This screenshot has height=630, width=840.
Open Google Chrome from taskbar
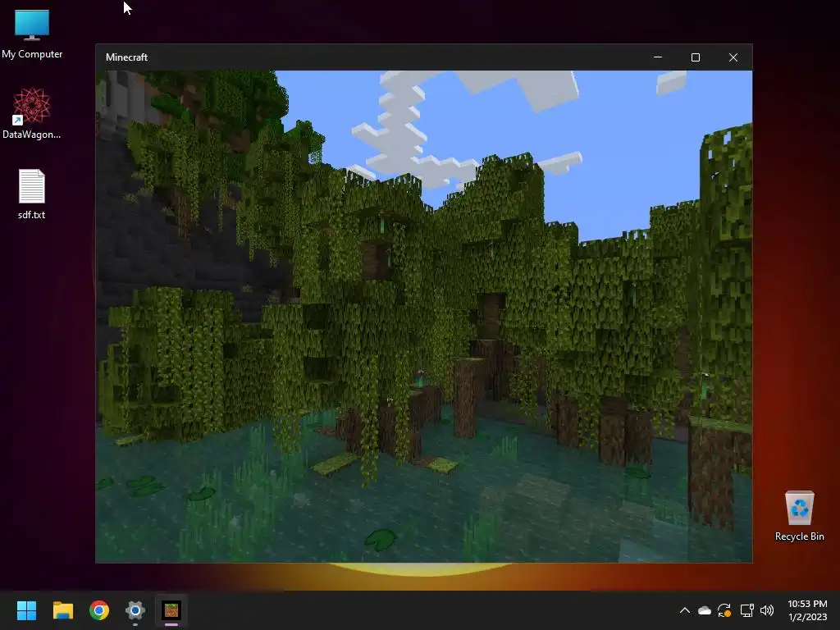coord(99,610)
